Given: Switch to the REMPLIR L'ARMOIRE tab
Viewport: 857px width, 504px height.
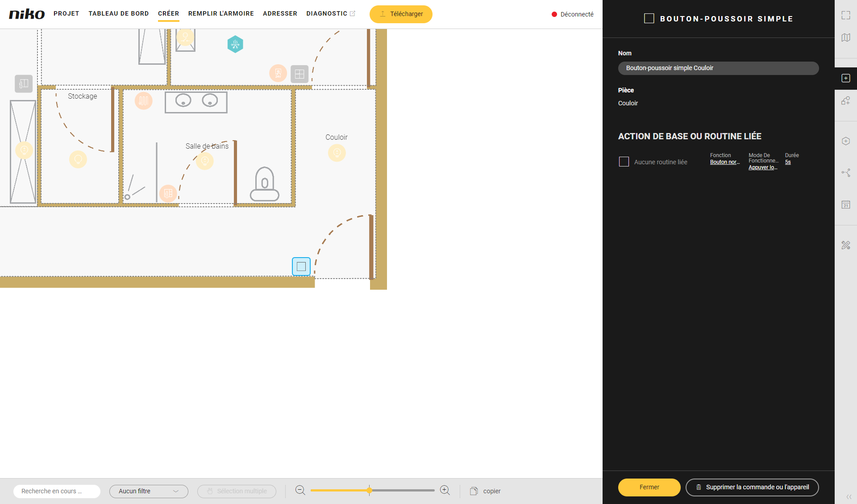Looking at the screenshot, I should [x=221, y=13].
